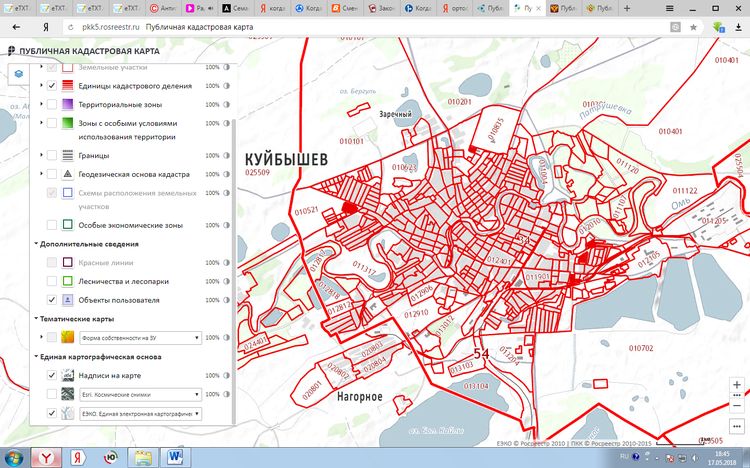Screen dimensions: 750x468
Task: Expand Территориальные зоны sublayers arrow
Action: (x=41, y=104)
